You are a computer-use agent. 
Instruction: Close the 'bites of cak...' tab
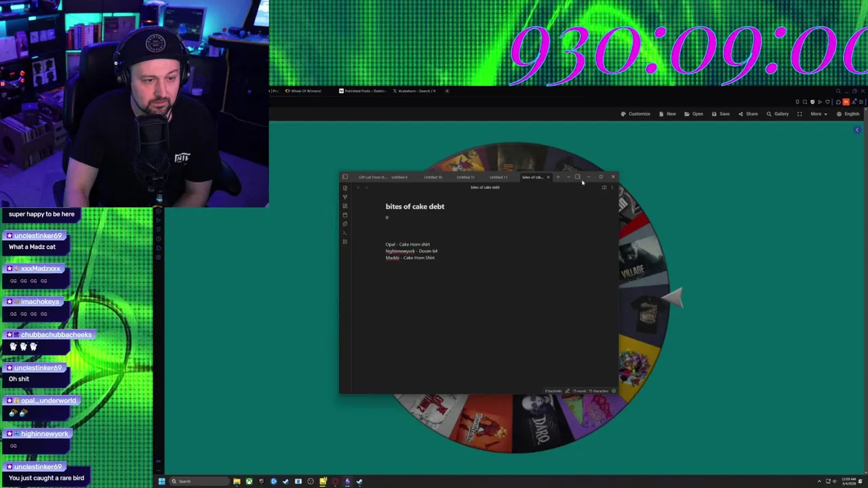point(548,177)
